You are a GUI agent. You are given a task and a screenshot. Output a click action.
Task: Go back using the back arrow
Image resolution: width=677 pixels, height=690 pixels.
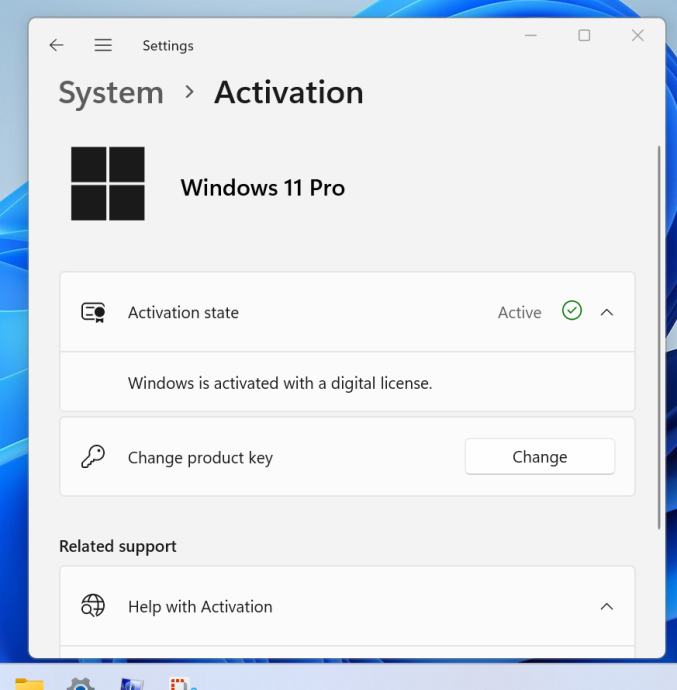pyautogui.click(x=56, y=45)
